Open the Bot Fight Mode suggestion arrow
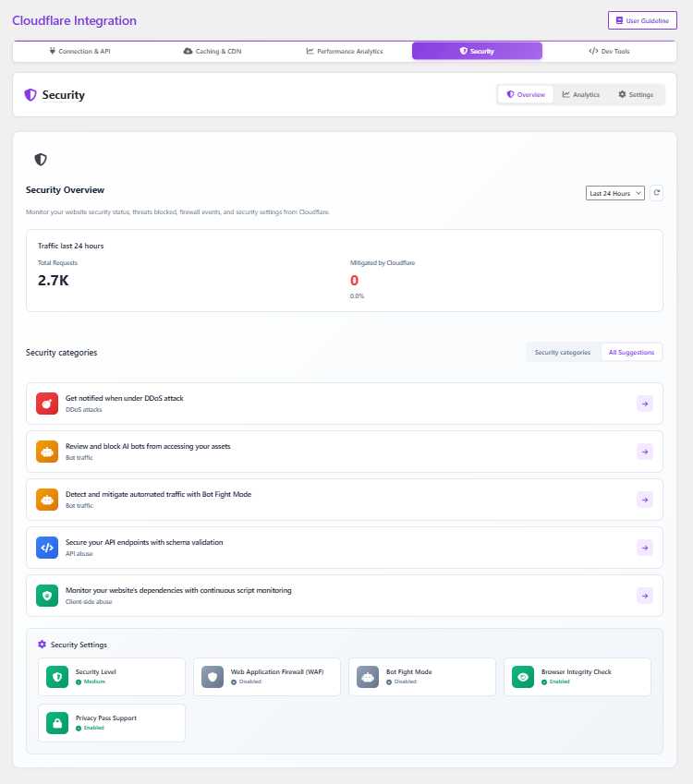This screenshot has height=784, width=693. click(x=645, y=500)
